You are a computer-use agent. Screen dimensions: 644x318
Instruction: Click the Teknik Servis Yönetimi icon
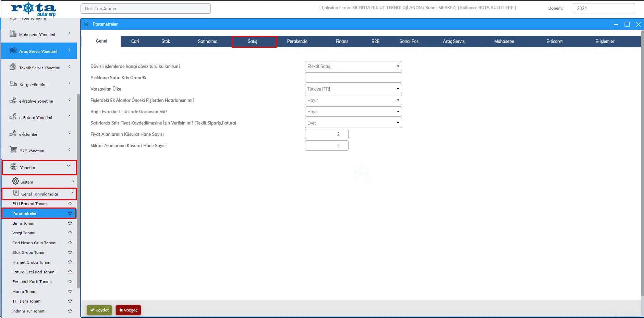(13, 67)
